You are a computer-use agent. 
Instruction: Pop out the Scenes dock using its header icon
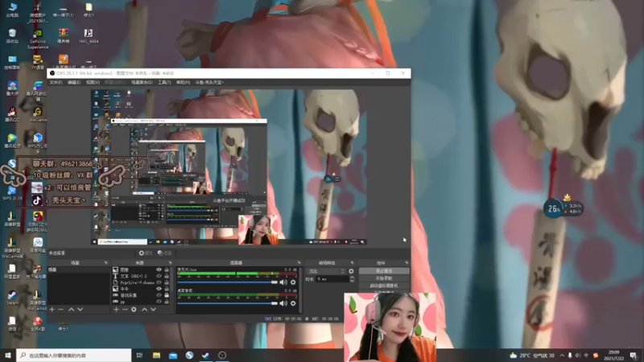point(106,263)
